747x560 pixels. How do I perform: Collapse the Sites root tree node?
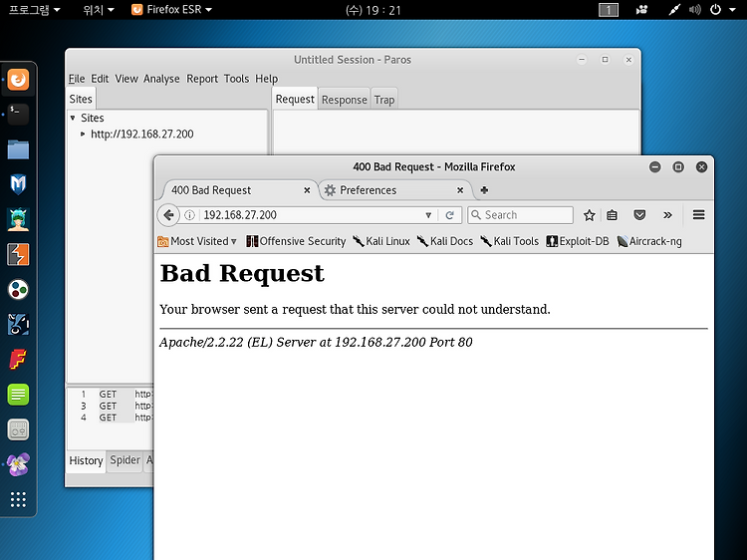coord(73,118)
